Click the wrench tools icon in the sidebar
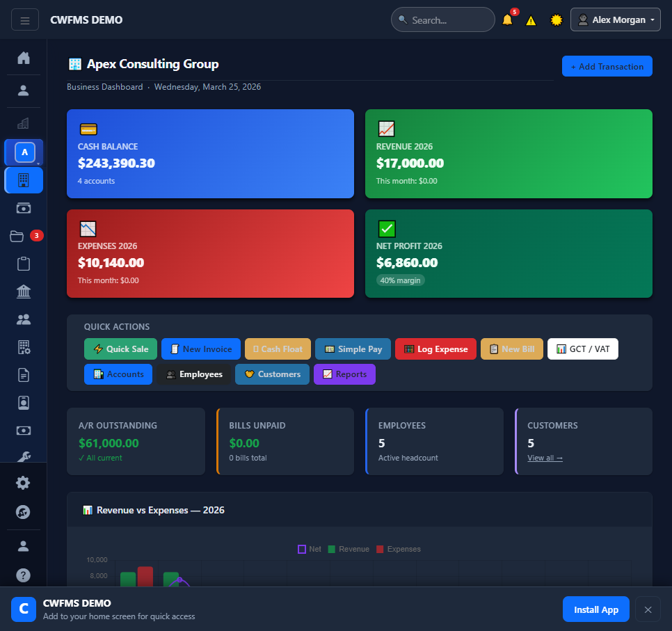 [x=23, y=456]
